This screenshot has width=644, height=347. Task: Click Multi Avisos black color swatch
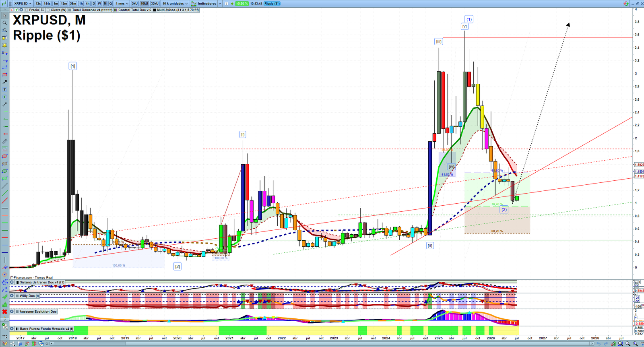pos(155,10)
